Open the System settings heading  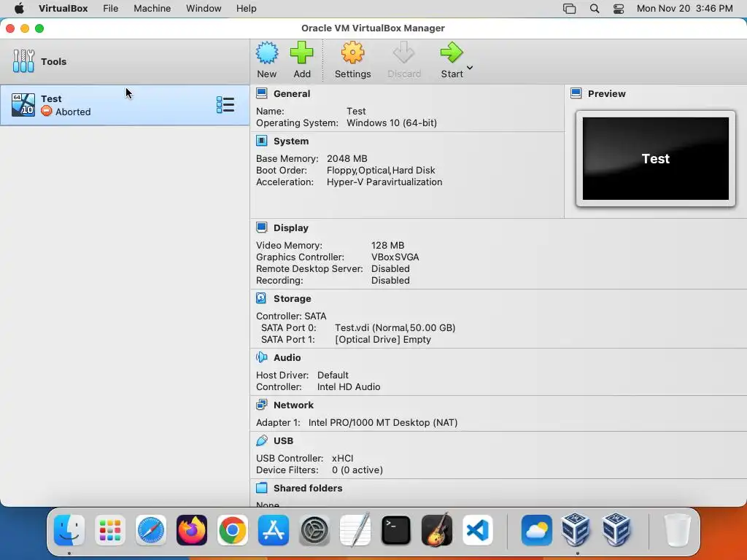(291, 141)
